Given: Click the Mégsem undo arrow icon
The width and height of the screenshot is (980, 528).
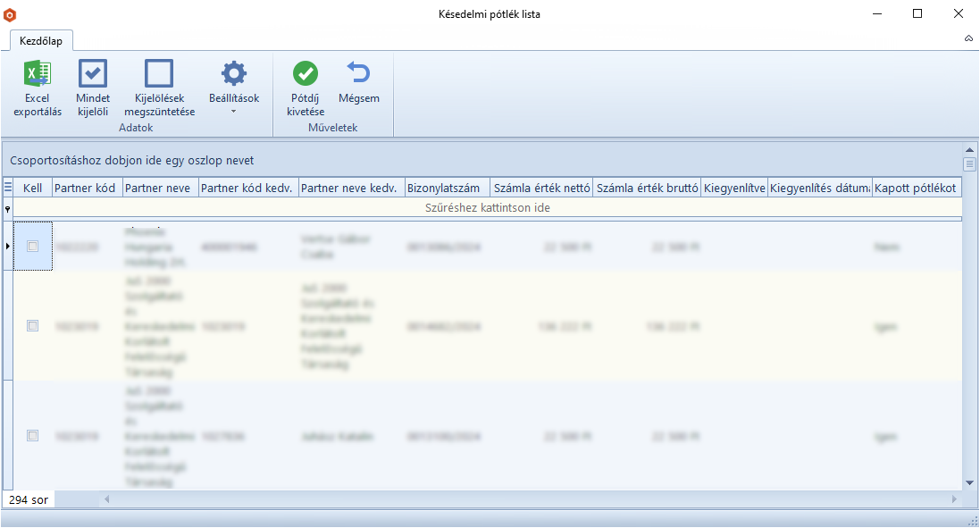Looking at the screenshot, I should (358, 74).
